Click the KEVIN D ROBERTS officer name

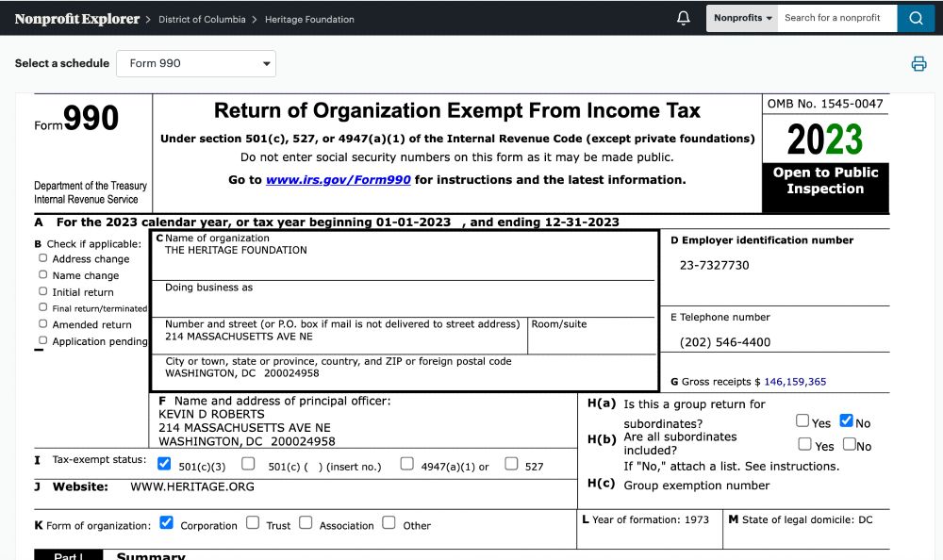(x=211, y=415)
